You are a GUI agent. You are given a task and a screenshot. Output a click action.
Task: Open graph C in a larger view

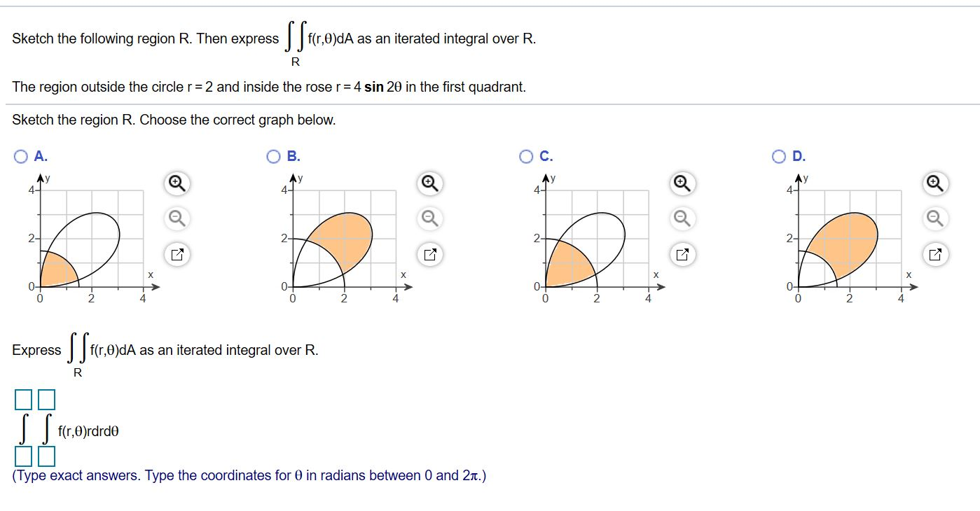coord(682,254)
